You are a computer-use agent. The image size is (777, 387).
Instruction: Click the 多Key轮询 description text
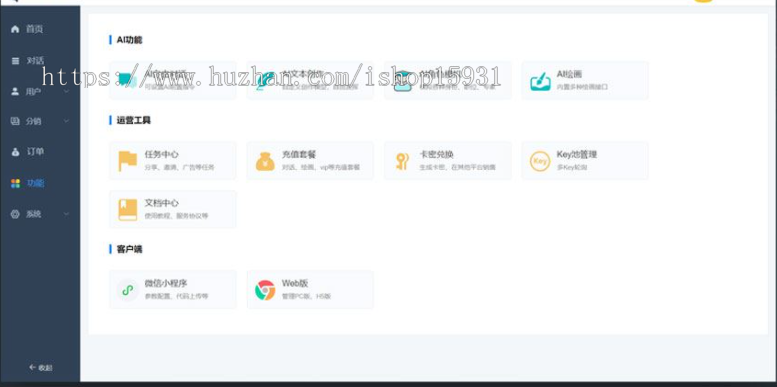[x=572, y=167]
